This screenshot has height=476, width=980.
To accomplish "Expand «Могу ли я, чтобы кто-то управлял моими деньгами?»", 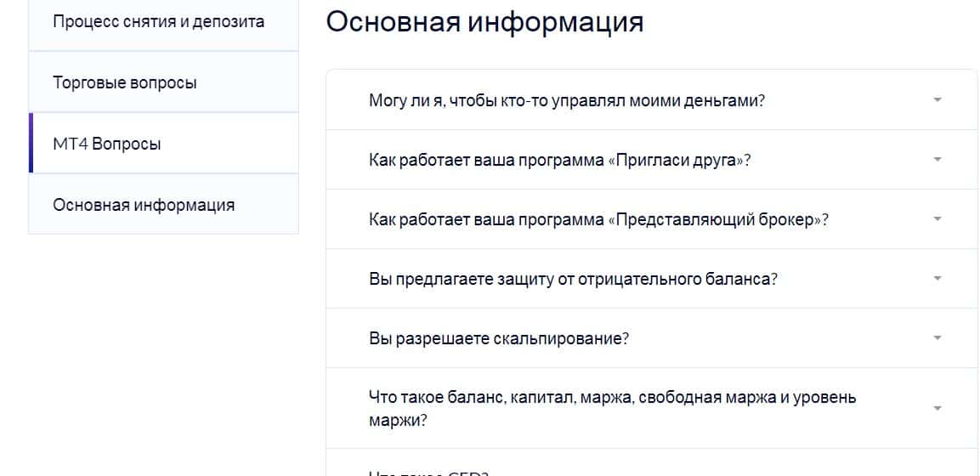I will tap(567, 100).
